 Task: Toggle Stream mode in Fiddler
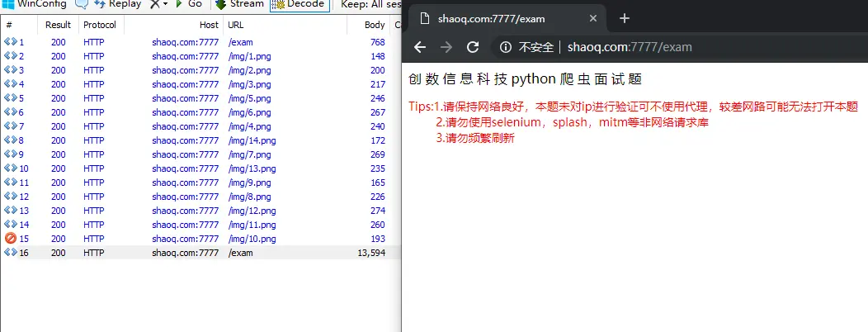[x=240, y=4]
